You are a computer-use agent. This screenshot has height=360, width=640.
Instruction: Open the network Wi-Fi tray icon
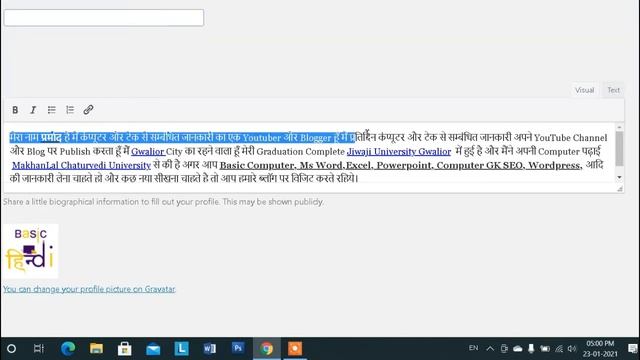[559, 349]
